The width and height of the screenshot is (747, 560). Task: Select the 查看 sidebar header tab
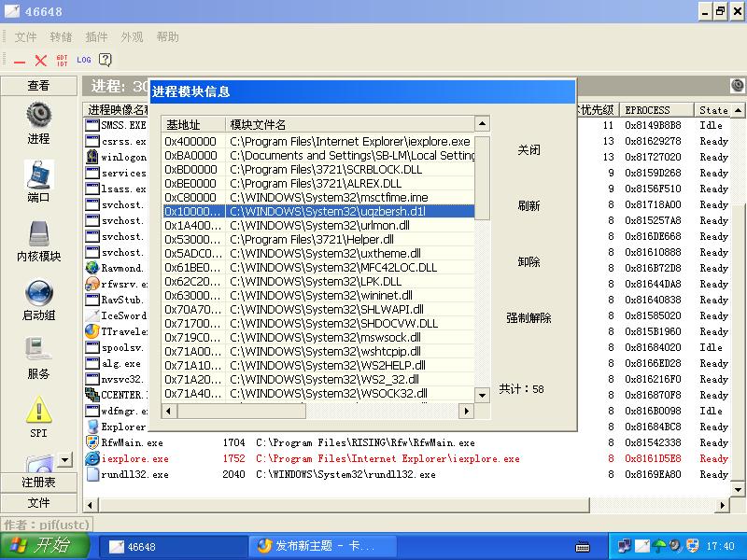(38, 85)
